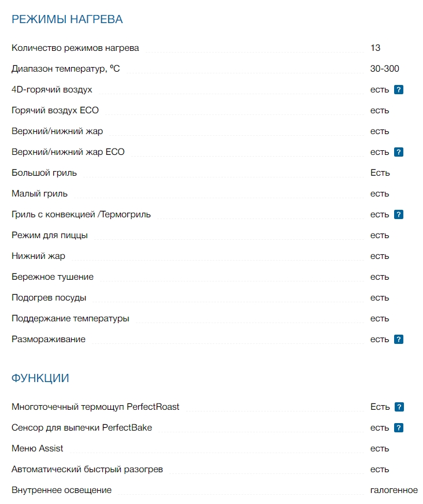Click the галогенное lighting value
This screenshot has width=423, height=504.
click(x=394, y=490)
